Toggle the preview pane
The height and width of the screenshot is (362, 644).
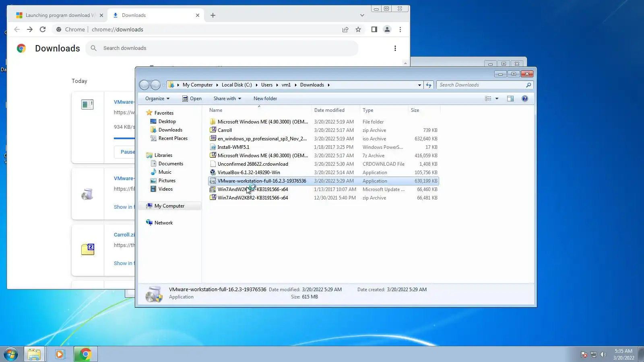(510, 99)
